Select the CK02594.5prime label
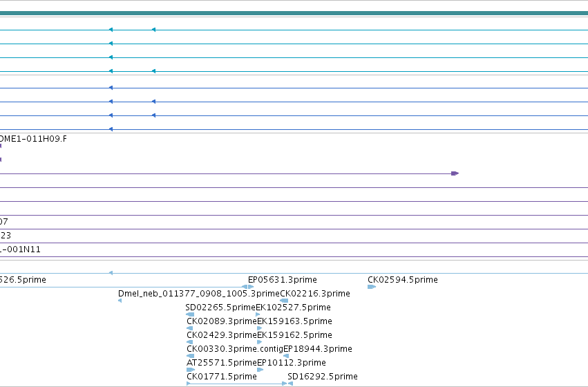The image size is (588, 387). coord(402,280)
